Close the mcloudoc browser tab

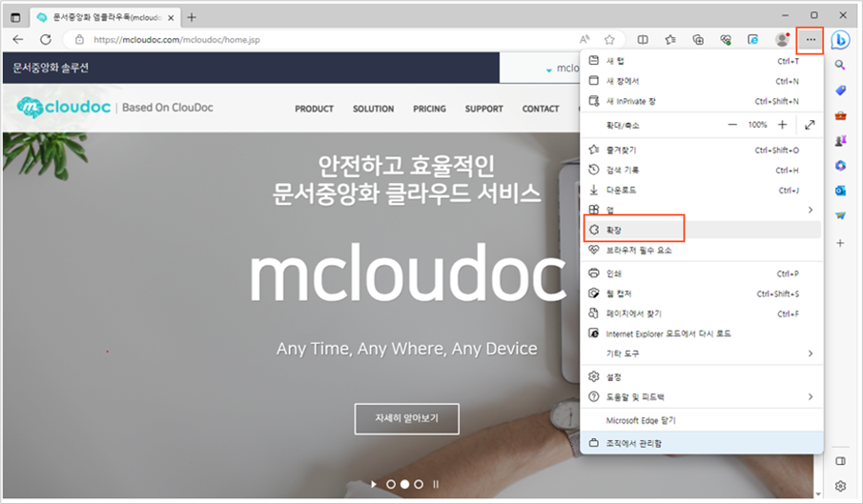pos(171,17)
